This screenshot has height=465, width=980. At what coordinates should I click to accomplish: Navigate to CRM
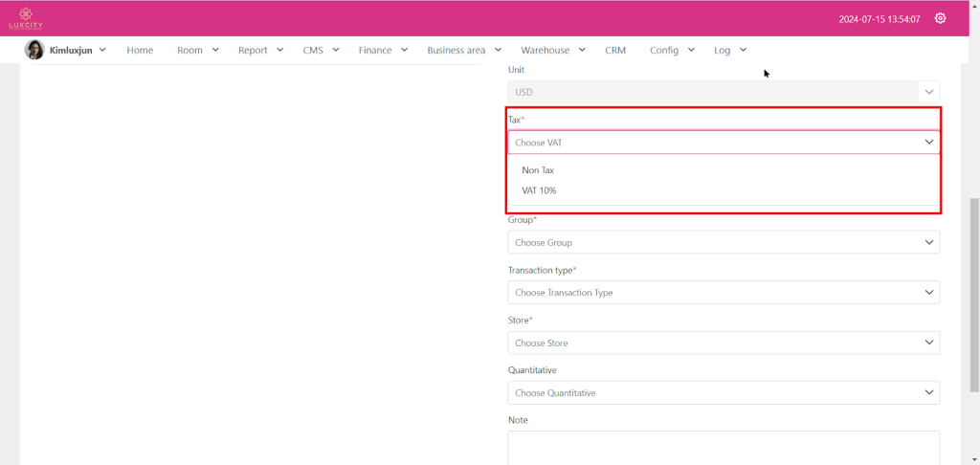(615, 50)
